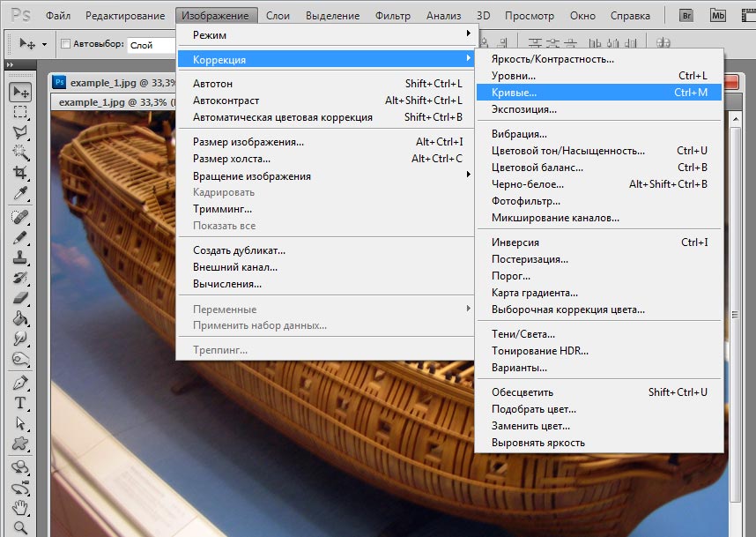Select the Pen tool
This screenshot has width=756, height=537.
[20, 383]
